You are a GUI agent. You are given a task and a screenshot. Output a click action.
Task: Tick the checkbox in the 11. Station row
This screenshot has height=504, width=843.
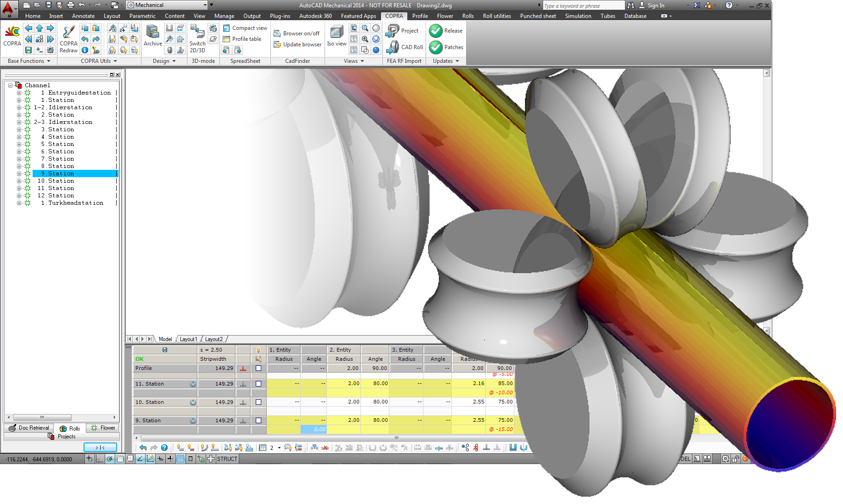(x=259, y=384)
